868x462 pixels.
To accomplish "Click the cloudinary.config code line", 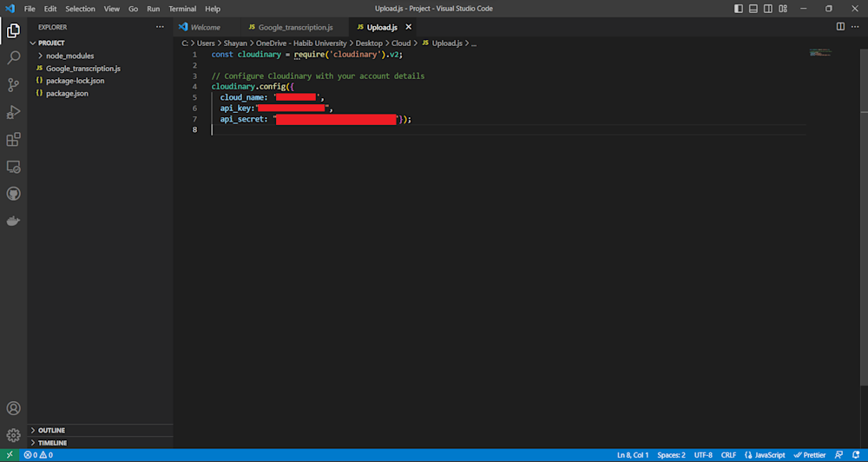I will [253, 87].
